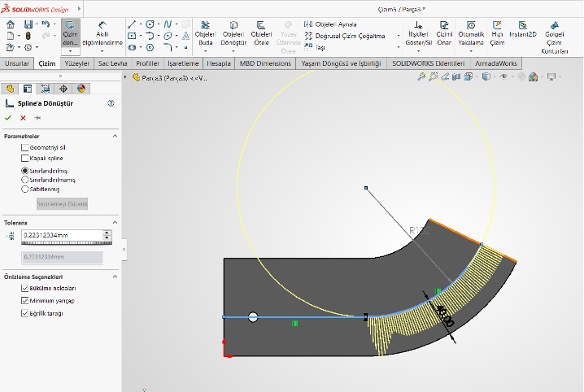Toggle Instant2D in the toolbar
Image resolution: width=584 pixels, height=392 pixels.
[523, 28]
